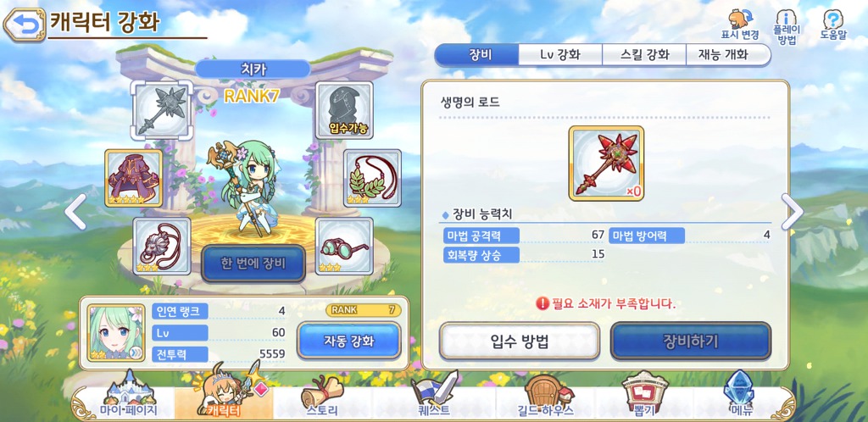868x422 pixels.
Task: Open the 도움말 help icon
Action: [833, 25]
